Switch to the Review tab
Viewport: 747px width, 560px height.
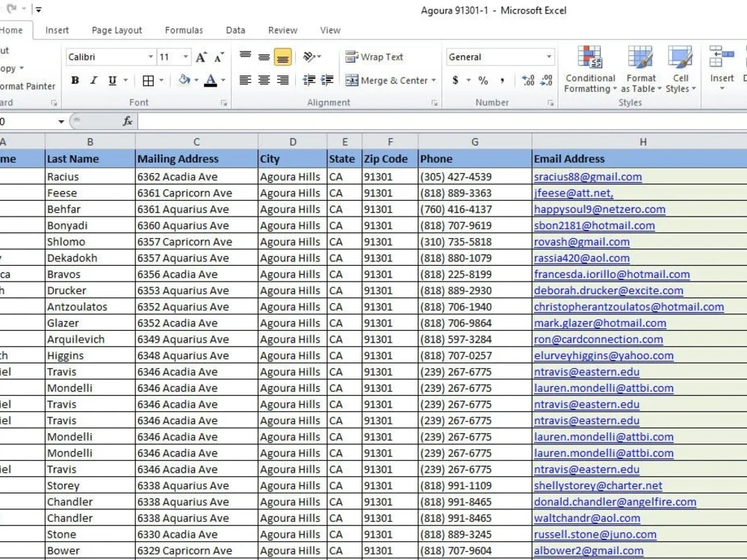pyautogui.click(x=282, y=31)
